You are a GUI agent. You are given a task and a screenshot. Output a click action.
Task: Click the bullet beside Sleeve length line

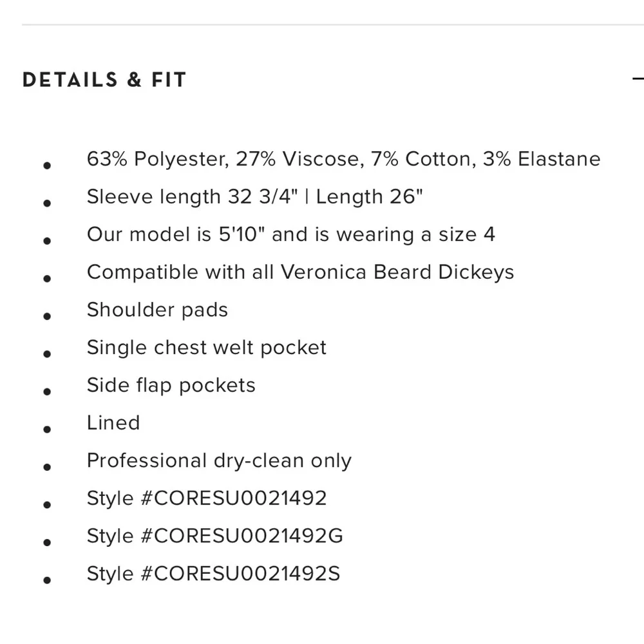47,204
